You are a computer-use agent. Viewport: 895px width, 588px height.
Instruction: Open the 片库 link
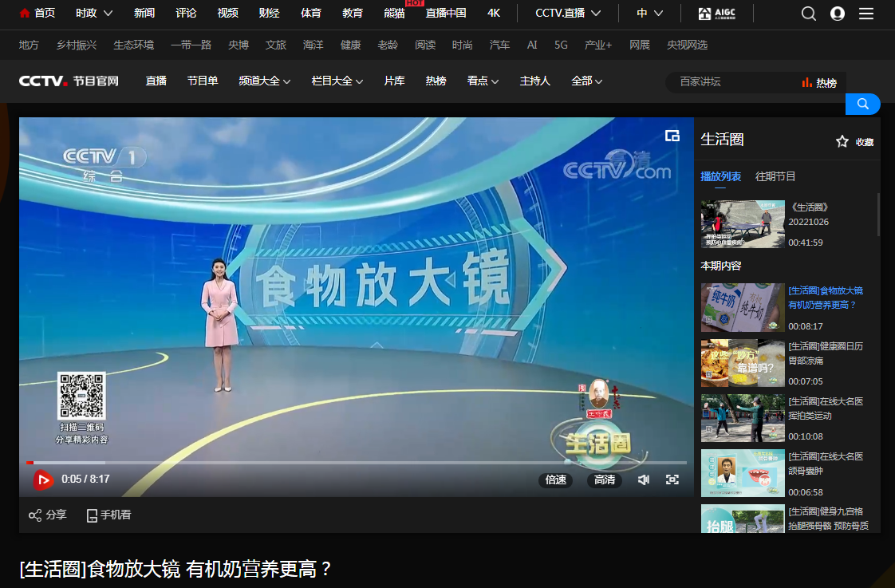[x=394, y=81]
